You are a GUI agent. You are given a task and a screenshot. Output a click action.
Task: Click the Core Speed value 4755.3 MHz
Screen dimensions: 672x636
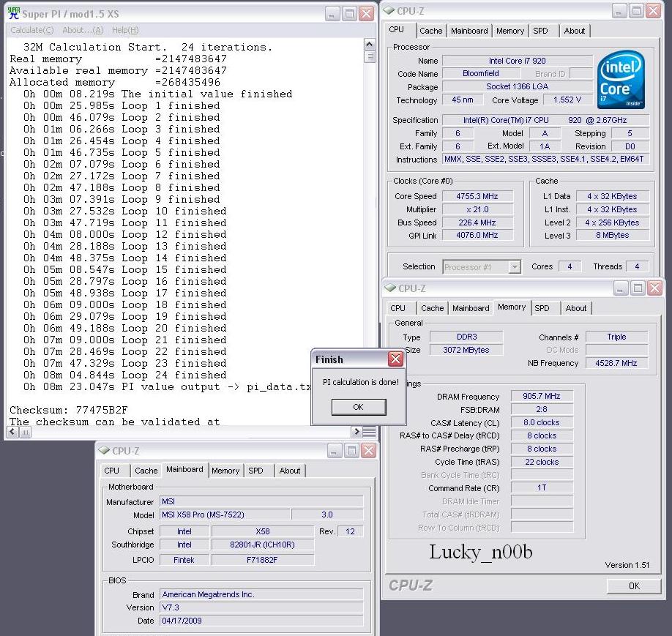click(x=477, y=196)
